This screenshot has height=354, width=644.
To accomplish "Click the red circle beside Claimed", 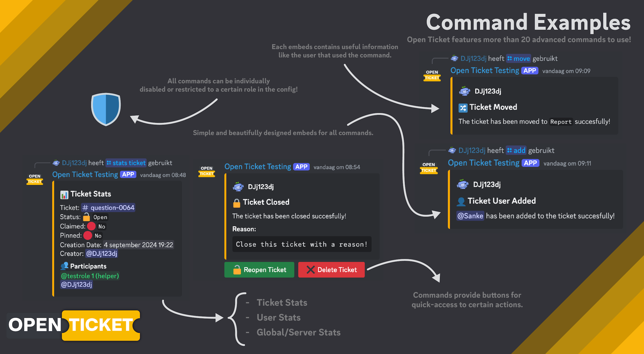I will pyautogui.click(x=91, y=226).
